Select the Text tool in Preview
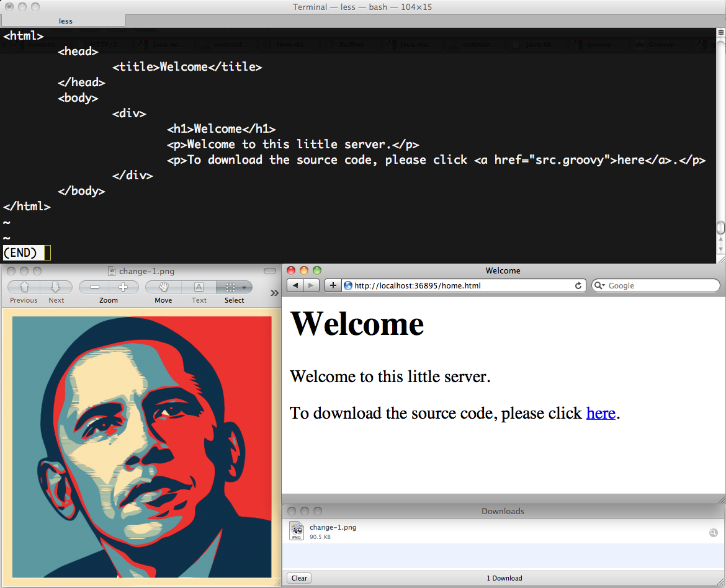The image size is (726, 588). [199, 288]
